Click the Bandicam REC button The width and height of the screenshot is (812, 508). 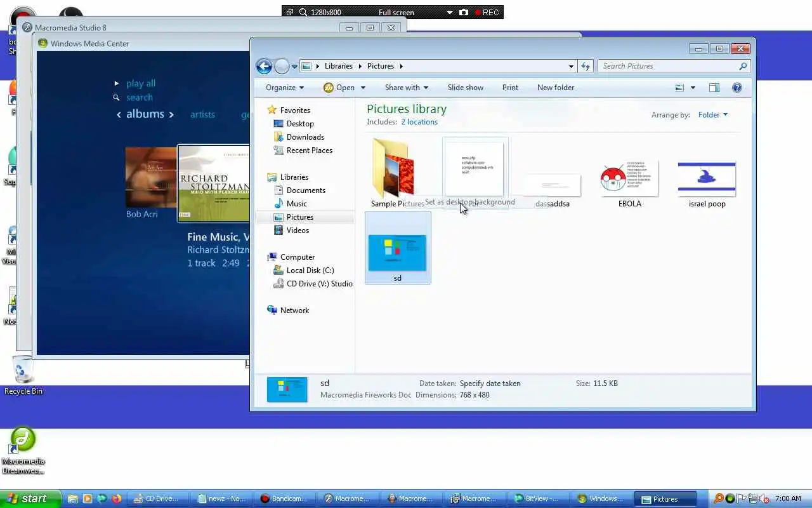[487, 12]
